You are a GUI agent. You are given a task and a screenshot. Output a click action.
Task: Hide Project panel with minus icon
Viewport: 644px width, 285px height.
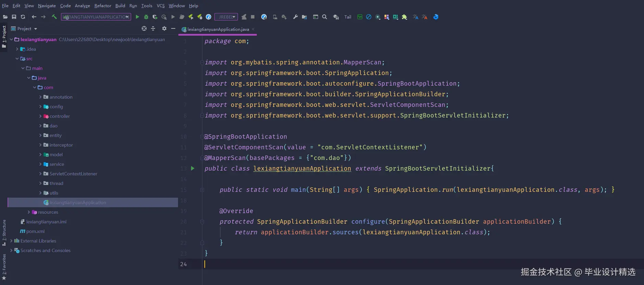(173, 28)
